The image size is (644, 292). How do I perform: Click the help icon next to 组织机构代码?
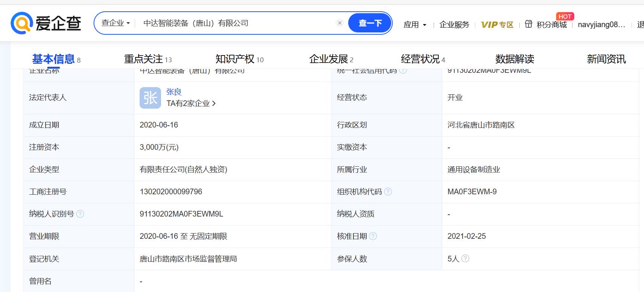pos(388,192)
